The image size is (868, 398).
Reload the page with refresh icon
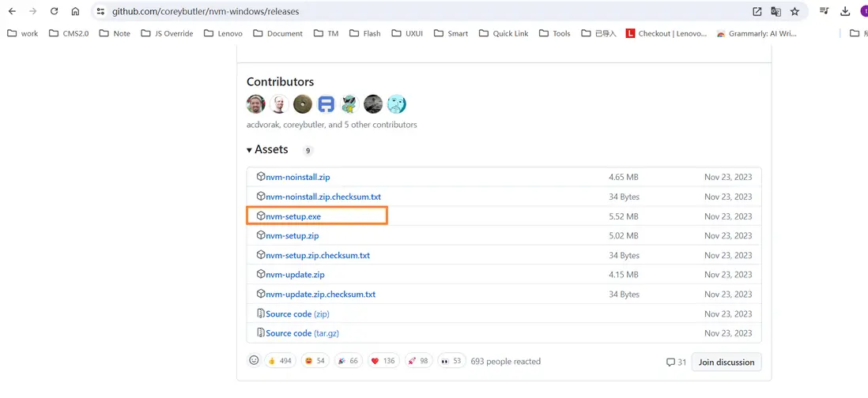pos(54,11)
